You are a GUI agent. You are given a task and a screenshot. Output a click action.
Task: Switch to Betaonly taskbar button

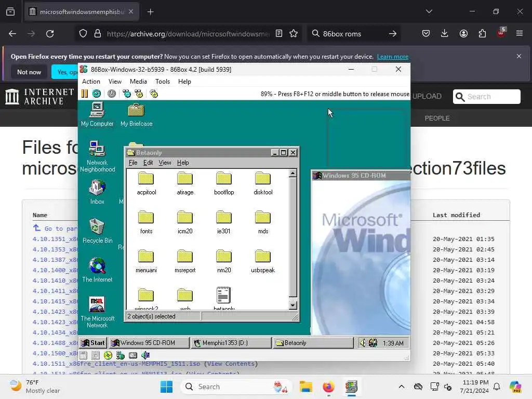313,343
